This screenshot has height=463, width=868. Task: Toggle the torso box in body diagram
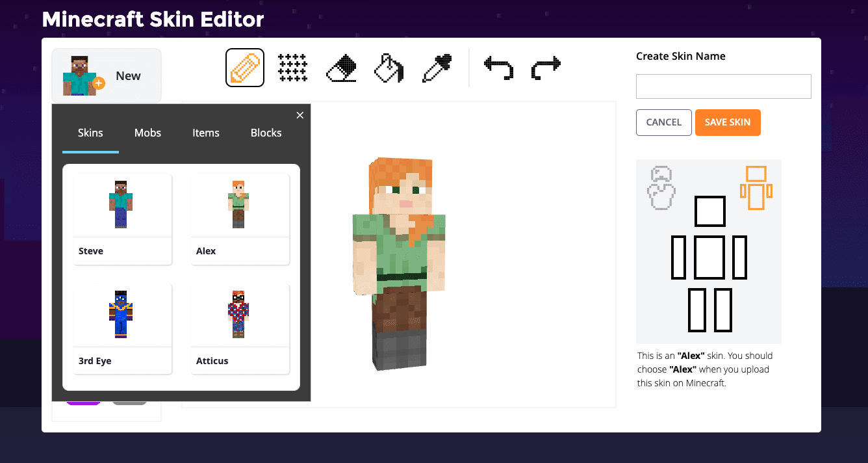709,258
